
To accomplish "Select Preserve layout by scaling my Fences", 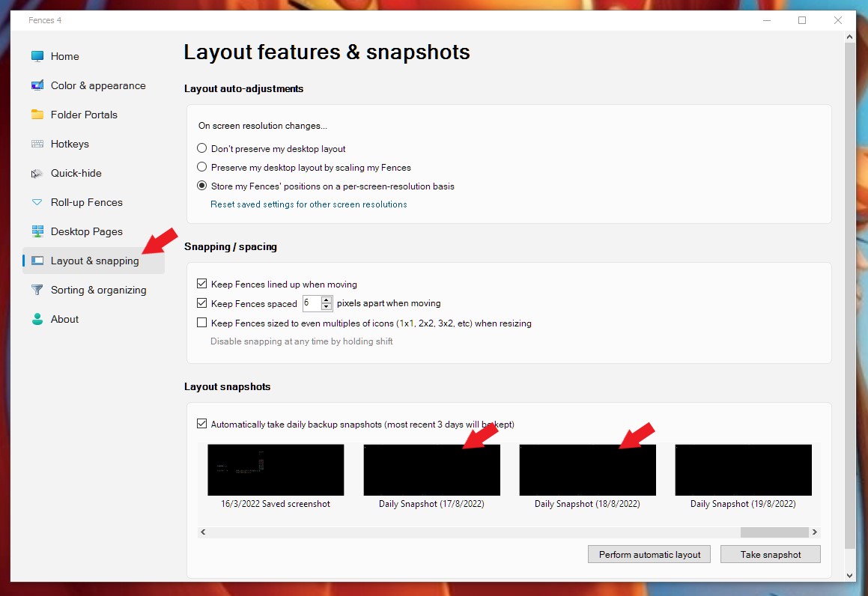I will pos(202,167).
